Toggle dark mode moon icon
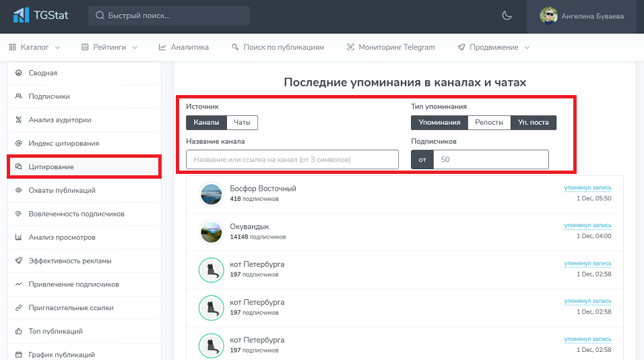The height and width of the screenshot is (360, 644). point(507,16)
